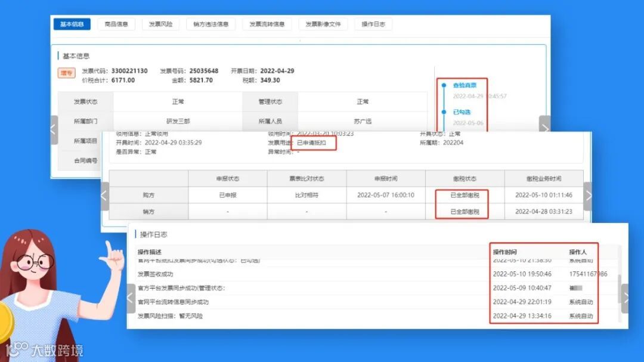
Task: Click the 官网平台流转信息同步成功 log entry
Action: pyautogui.click(x=173, y=302)
